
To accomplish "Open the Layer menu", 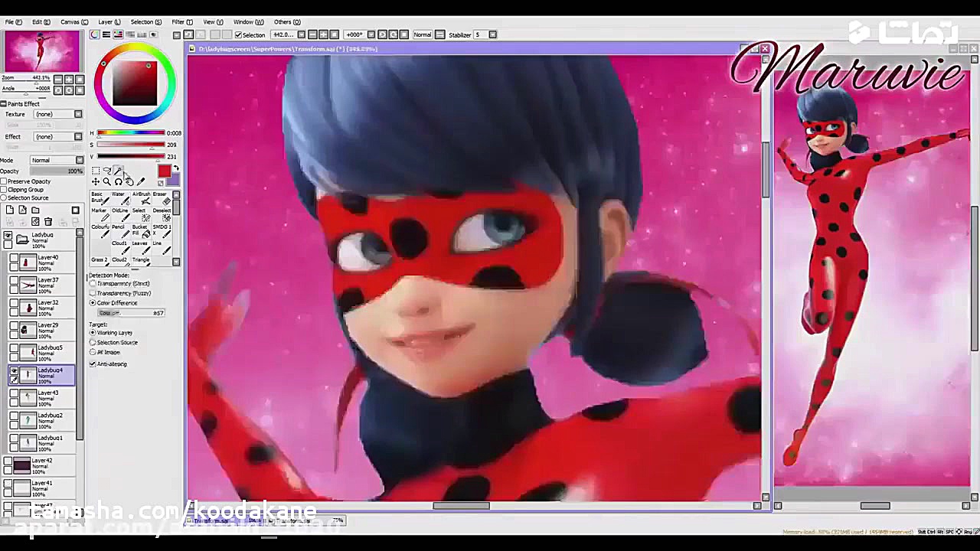I will tap(109, 21).
